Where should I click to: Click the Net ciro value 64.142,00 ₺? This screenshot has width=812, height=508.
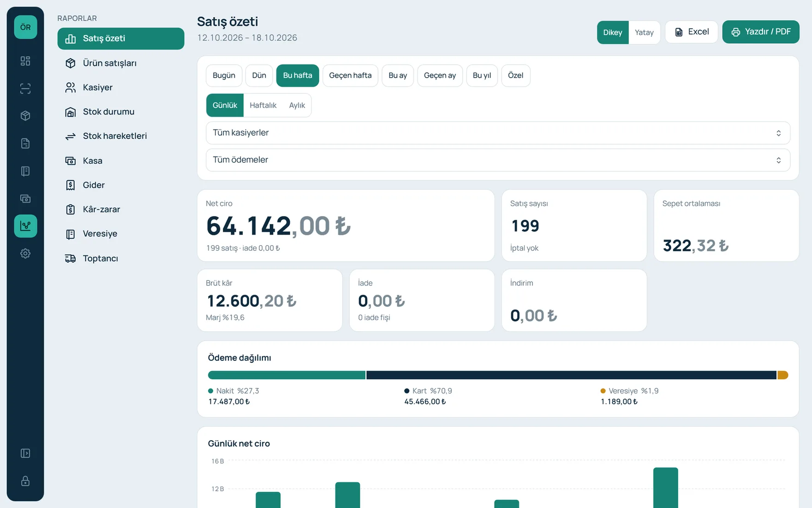coord(279,226)
